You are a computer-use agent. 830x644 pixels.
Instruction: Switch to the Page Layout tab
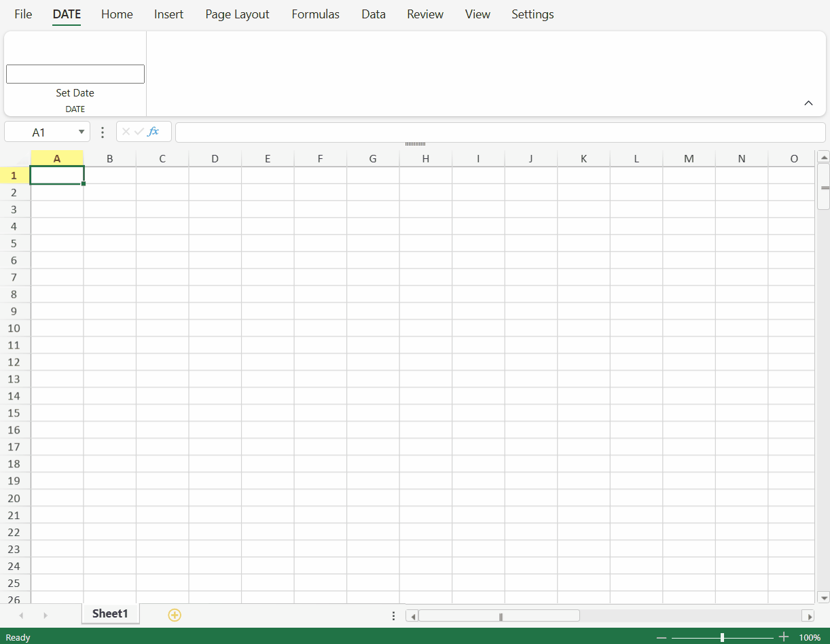point(237,14)
